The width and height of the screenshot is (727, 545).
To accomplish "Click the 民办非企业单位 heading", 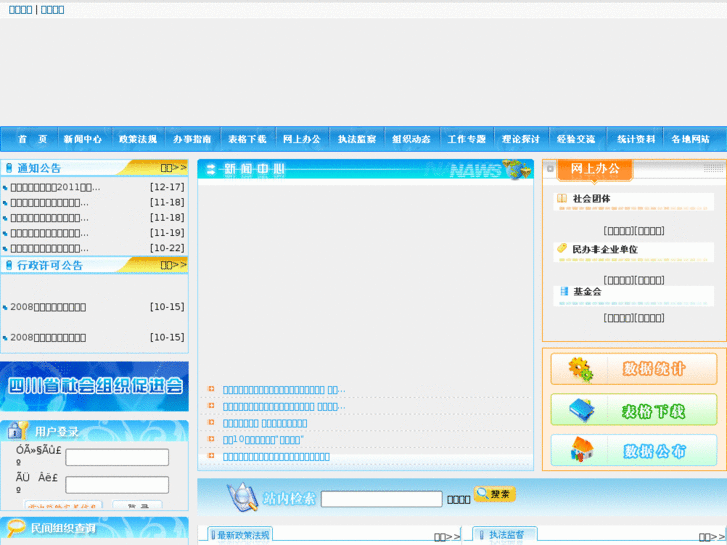I will pyautogui.click(x=605, y=249).
